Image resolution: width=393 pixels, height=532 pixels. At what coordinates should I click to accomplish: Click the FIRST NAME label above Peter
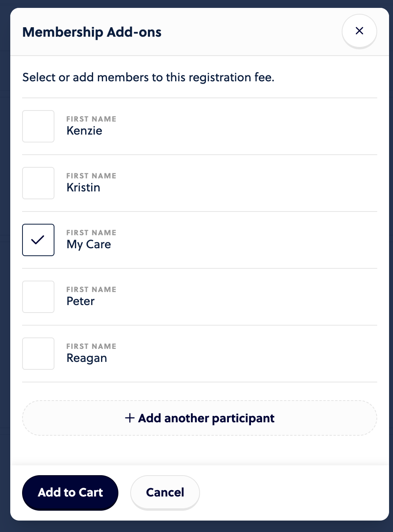[91, 289]
